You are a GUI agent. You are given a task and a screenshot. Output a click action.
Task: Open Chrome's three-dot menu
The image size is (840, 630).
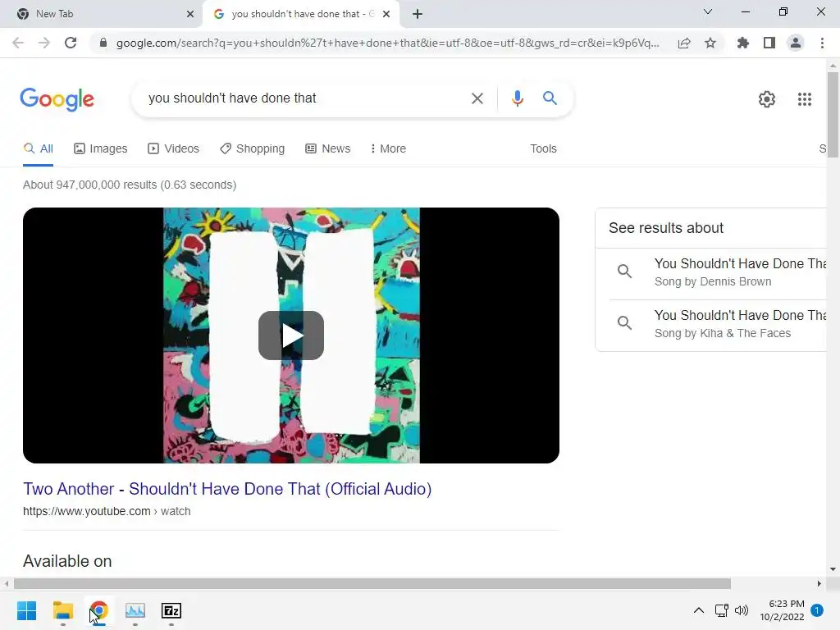pos(822,43)
